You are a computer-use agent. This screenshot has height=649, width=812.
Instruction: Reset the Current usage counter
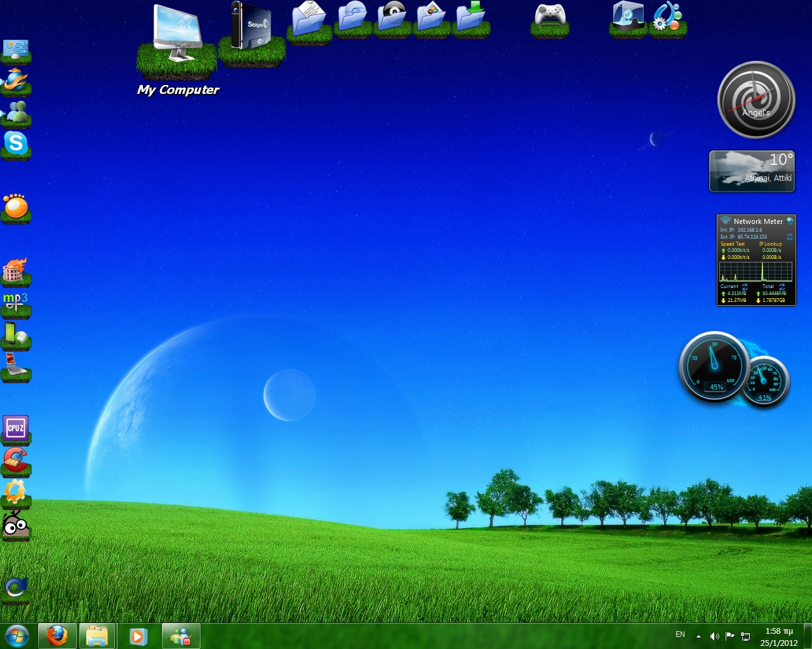tap(745, 287)
